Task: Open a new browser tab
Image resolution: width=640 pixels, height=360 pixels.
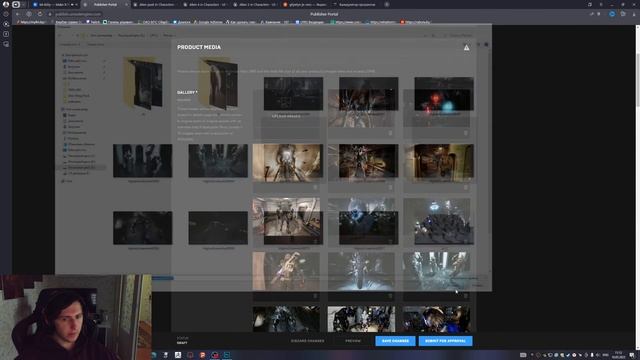Action: [x=387, y=4]
